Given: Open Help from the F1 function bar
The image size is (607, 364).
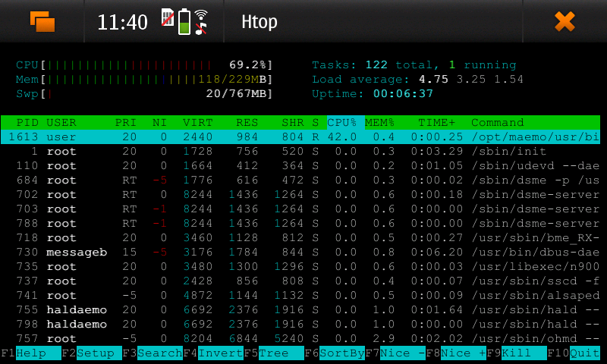Looking at the screenshot, I should coord(39,353).
